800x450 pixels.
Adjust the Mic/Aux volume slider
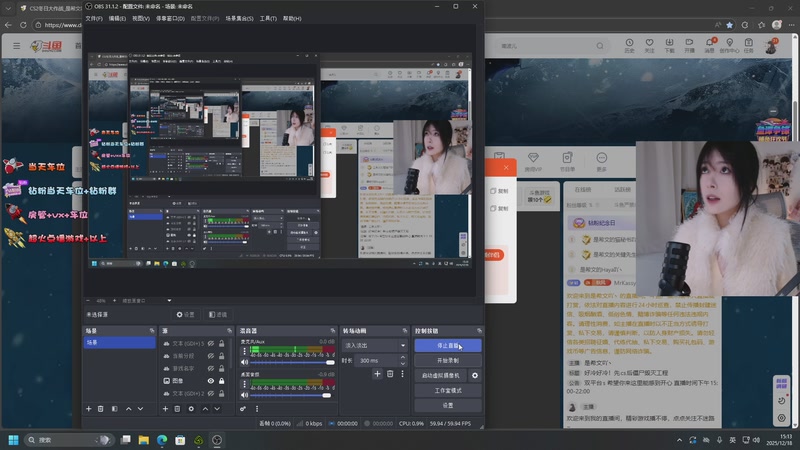tap(292, 362)
